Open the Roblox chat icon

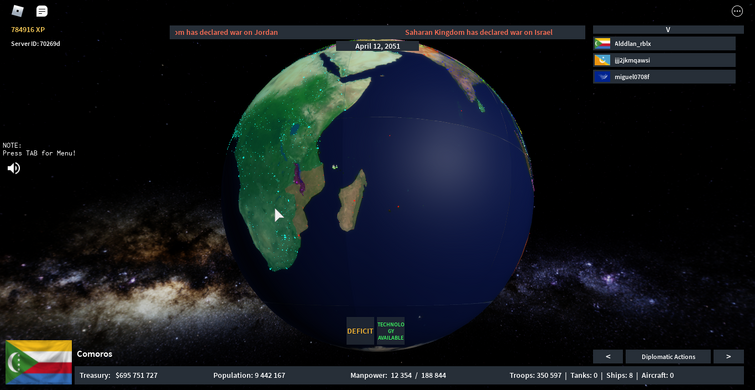[x=42, y=11]
